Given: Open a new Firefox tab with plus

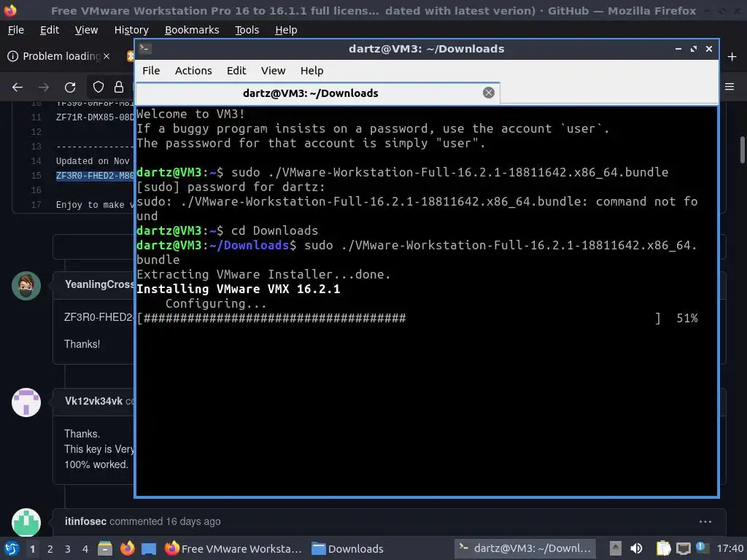Looking at the screenshot, I should pyautogui.click(x=732, y=57).
